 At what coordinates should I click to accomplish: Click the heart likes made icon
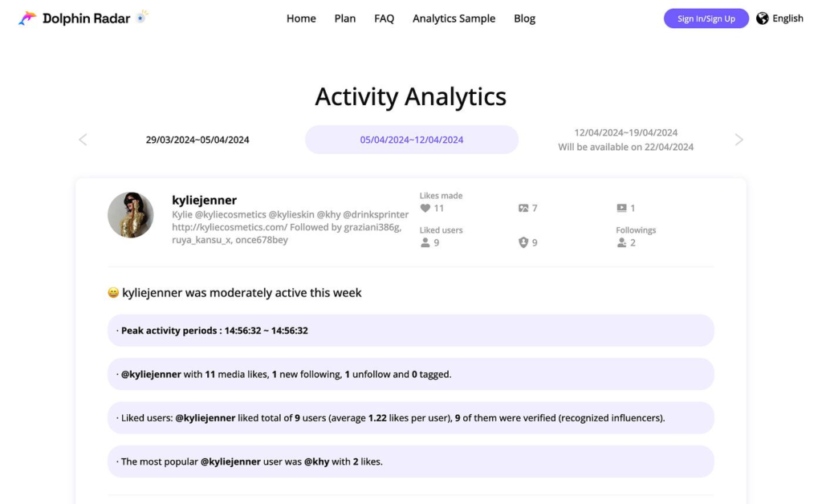coord(425,208)
